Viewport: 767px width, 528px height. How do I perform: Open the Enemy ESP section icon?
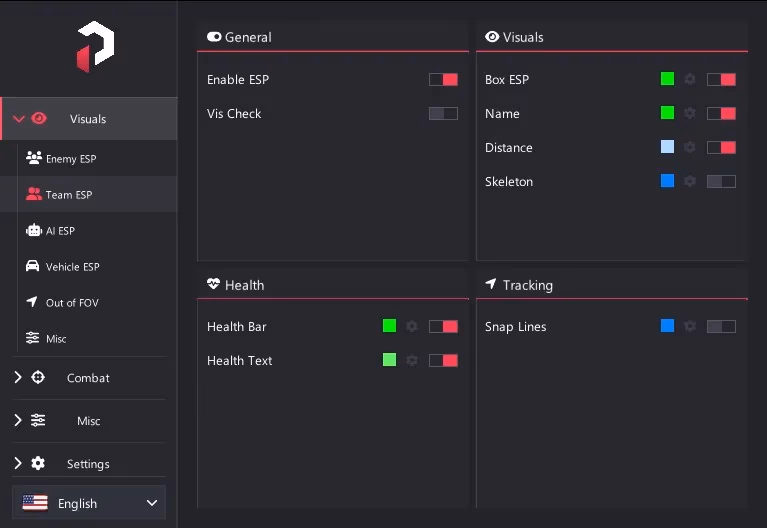click(33, 158)
